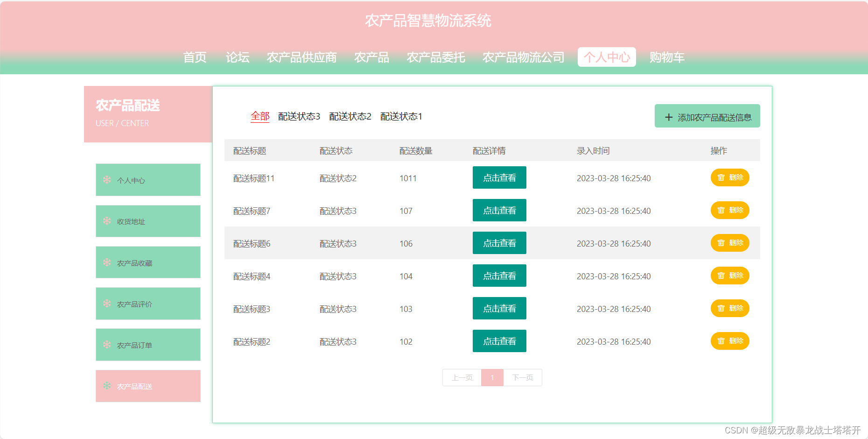
Task: Click the 配送标题6 cell
Action: click(x=252, y=244)
